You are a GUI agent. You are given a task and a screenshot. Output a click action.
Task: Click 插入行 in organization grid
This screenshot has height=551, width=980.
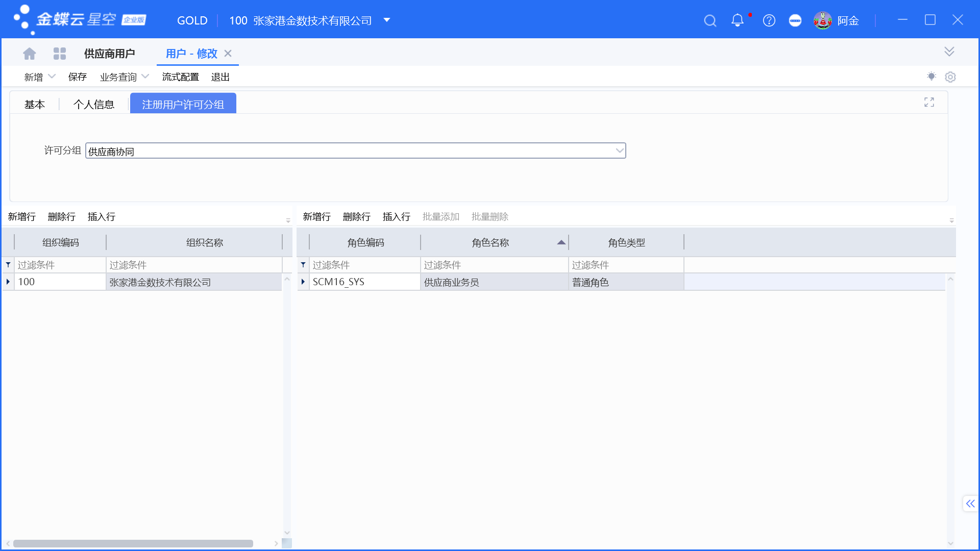102,217
